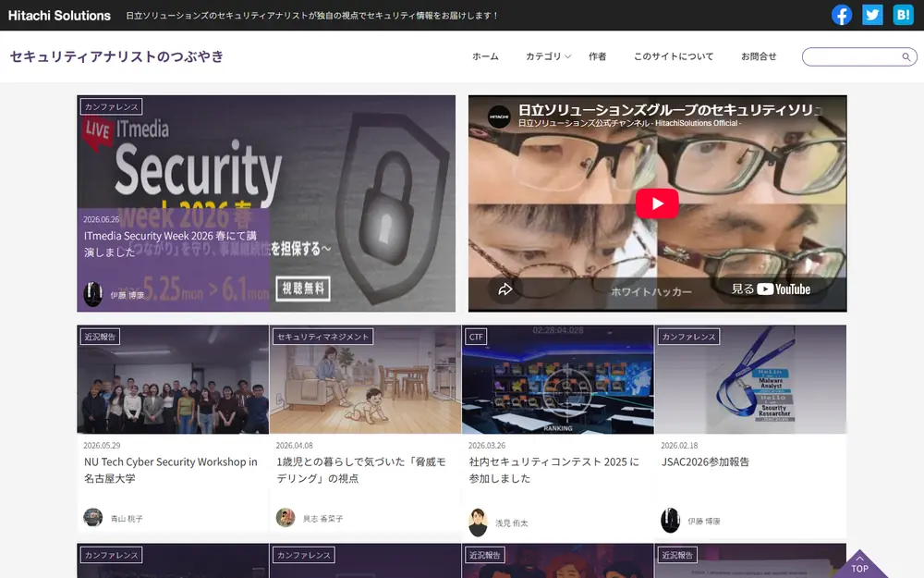Click author avatar of 青山 桃子
Screen dimensions: 924x578
[x=93, y=517]
